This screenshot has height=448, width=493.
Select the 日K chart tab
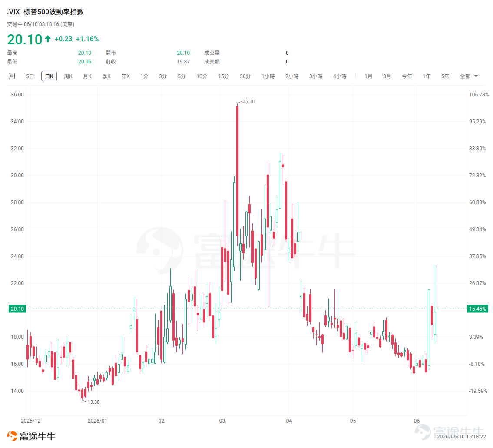pos(49,76)
